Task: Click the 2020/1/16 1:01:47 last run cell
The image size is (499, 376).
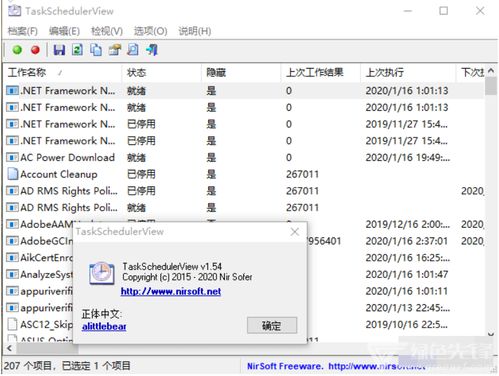Action: (407, 274)
